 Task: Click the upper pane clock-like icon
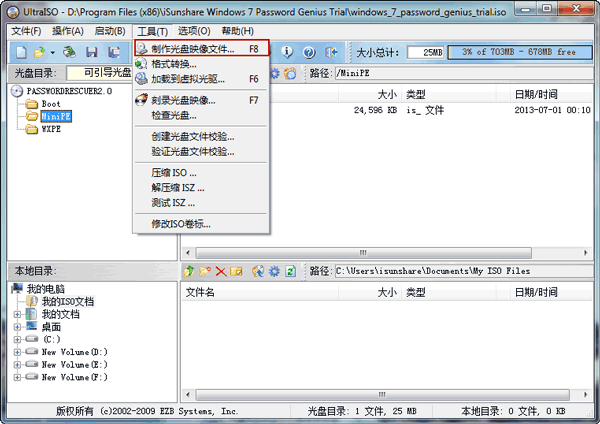290,73
